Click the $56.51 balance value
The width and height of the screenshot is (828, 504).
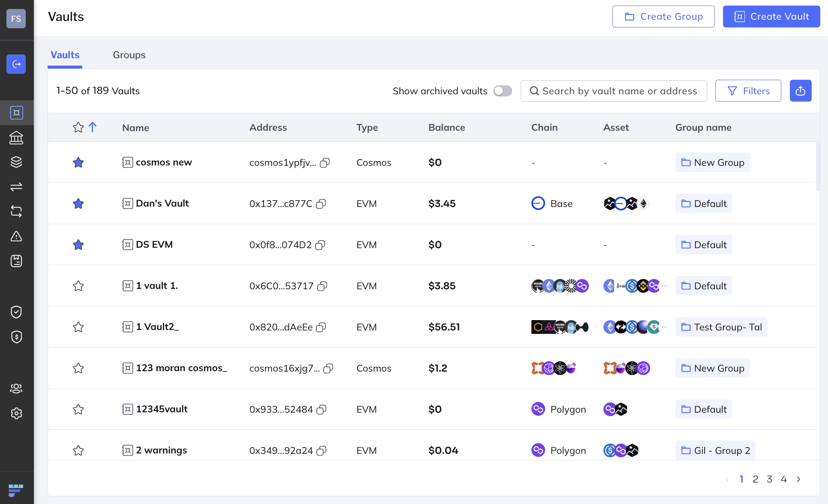point(444,327)
